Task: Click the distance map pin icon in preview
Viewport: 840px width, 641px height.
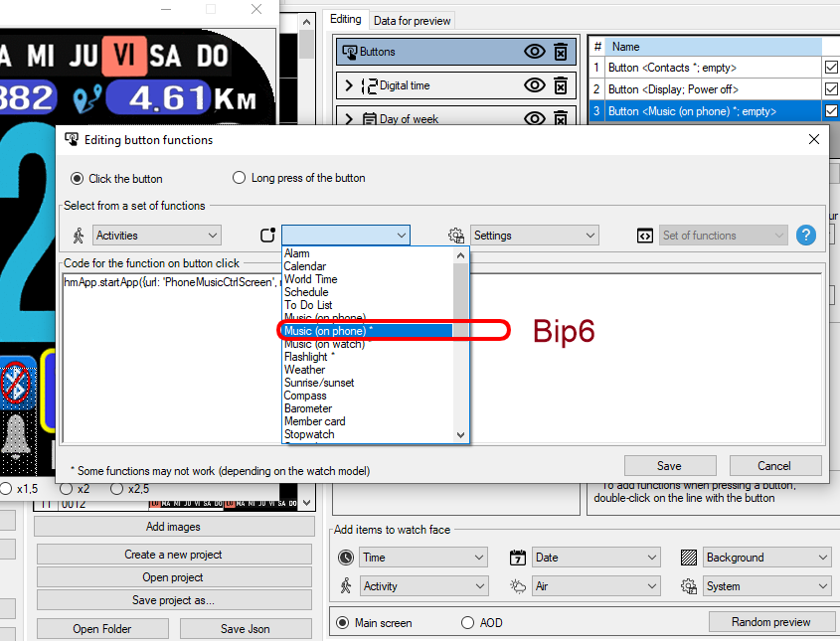Action: pos(86,99)
